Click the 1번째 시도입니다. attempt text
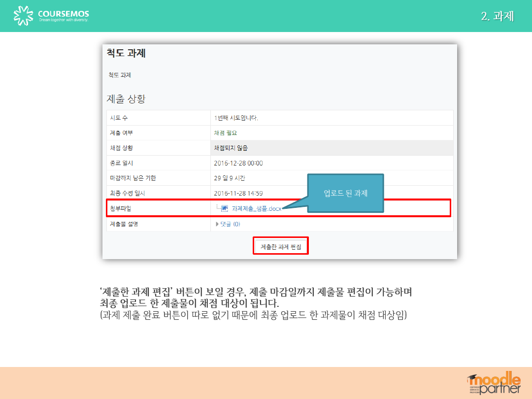Image resolution: width=532 pixels, height=399 pixels. pos(236,118)
